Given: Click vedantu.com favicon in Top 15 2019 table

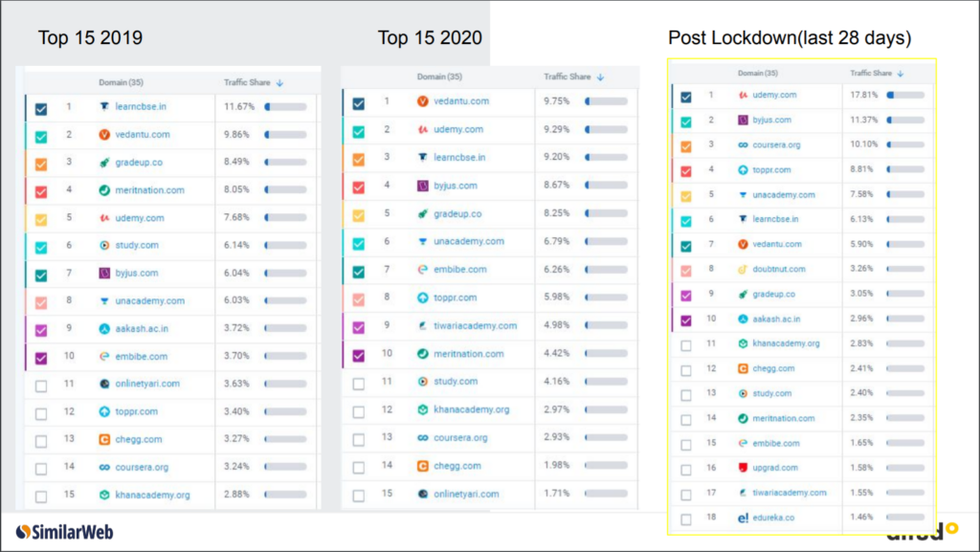Looking at the screenshot, I should tap(104, 134).
